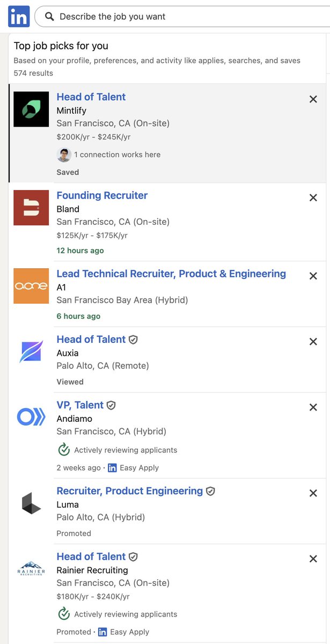Open A1 orange company logo
330x644 pixels.
pos(31,286)
